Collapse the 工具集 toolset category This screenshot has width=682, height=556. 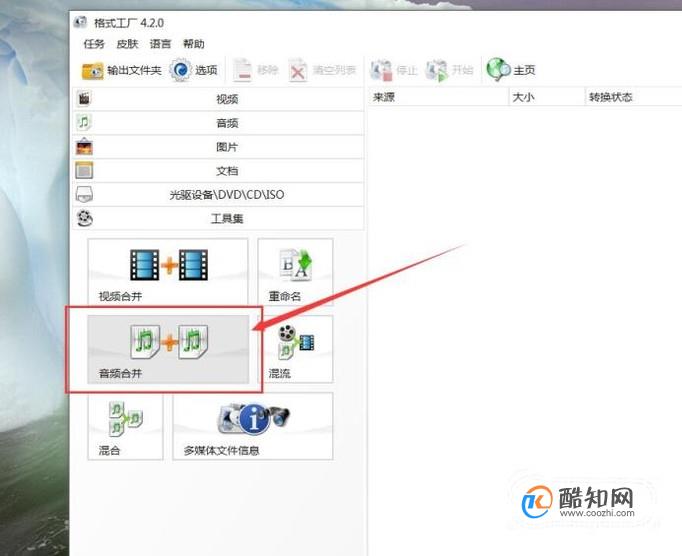tap(218, 218)
